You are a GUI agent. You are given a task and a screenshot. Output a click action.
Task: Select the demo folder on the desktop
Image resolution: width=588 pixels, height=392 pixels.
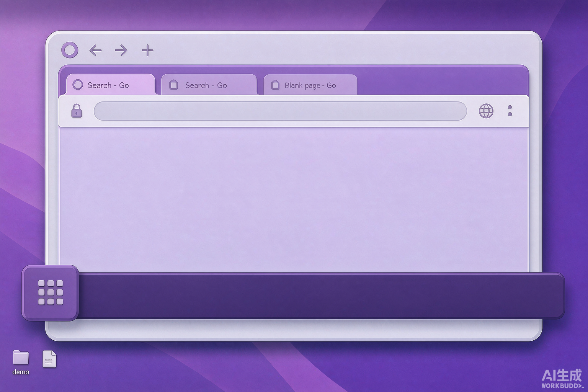tap(21, 362)
